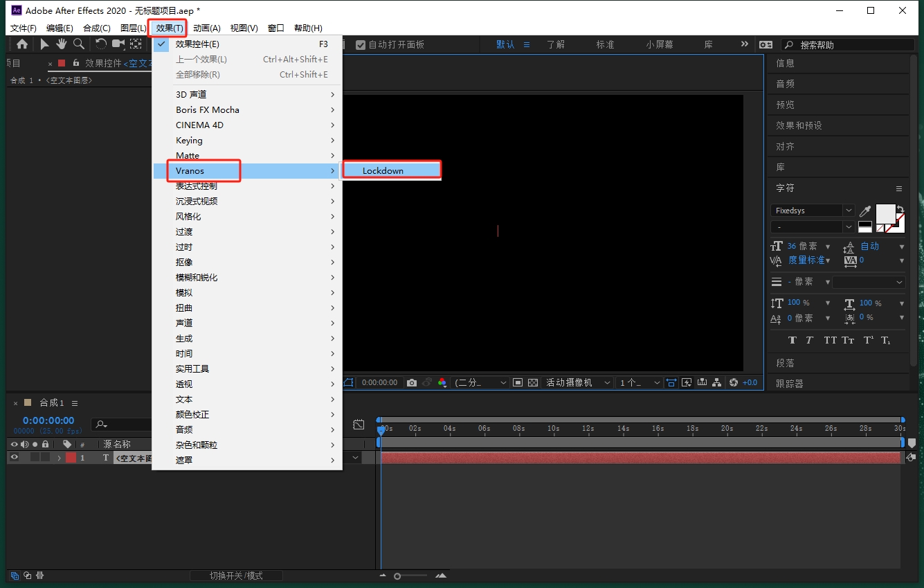Switch to the 标准 workspace
The image size is (924, 588).
point(605,44)
